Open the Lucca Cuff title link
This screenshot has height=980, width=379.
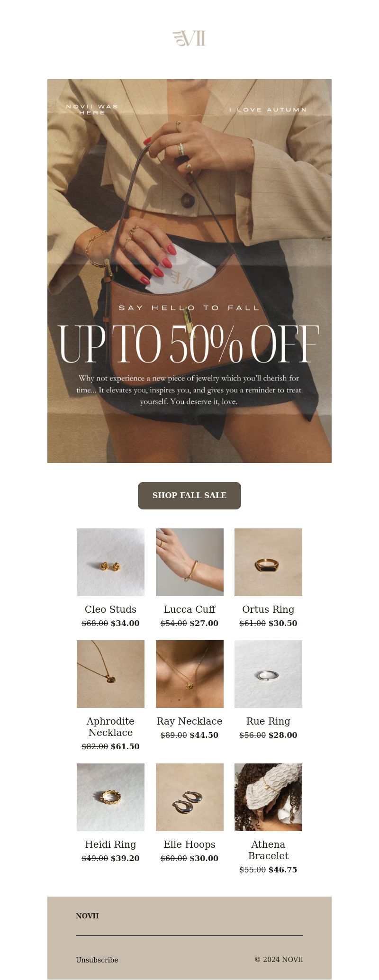[x=189, y=609]
